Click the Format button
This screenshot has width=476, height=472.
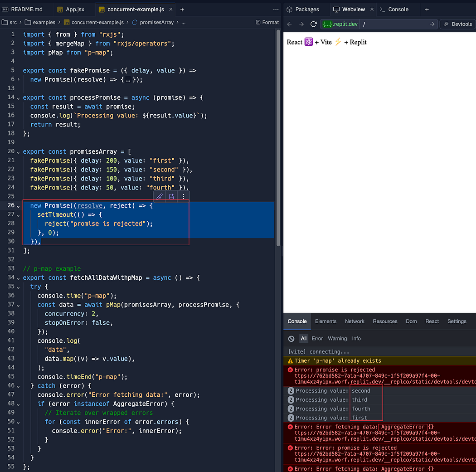coord(267,22)
